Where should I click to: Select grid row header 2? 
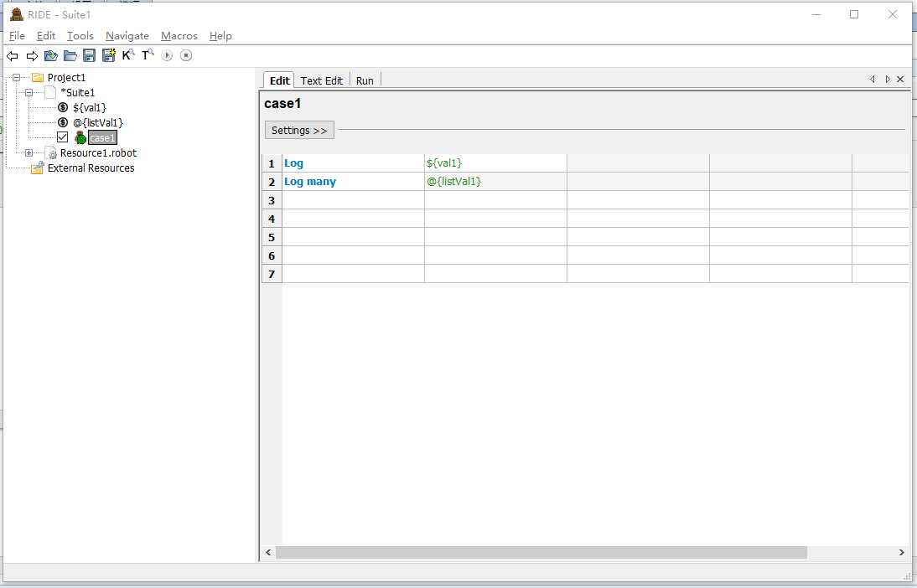click(x=272, y=182)
